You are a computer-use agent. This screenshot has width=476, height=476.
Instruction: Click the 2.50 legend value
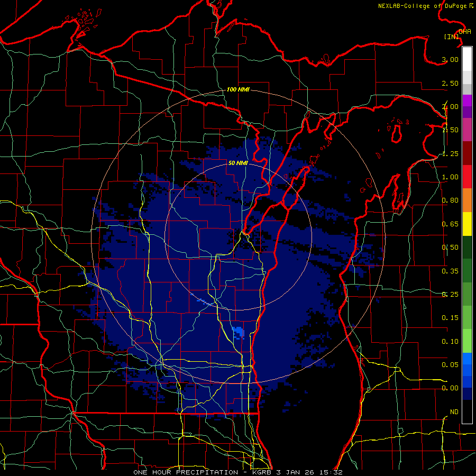[450, 83]
